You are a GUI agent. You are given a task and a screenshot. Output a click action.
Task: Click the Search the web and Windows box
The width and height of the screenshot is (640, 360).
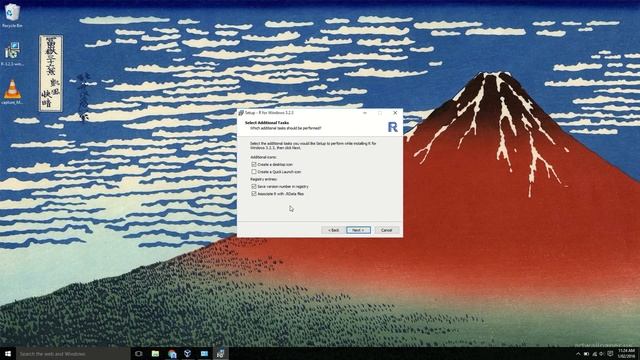73,353
